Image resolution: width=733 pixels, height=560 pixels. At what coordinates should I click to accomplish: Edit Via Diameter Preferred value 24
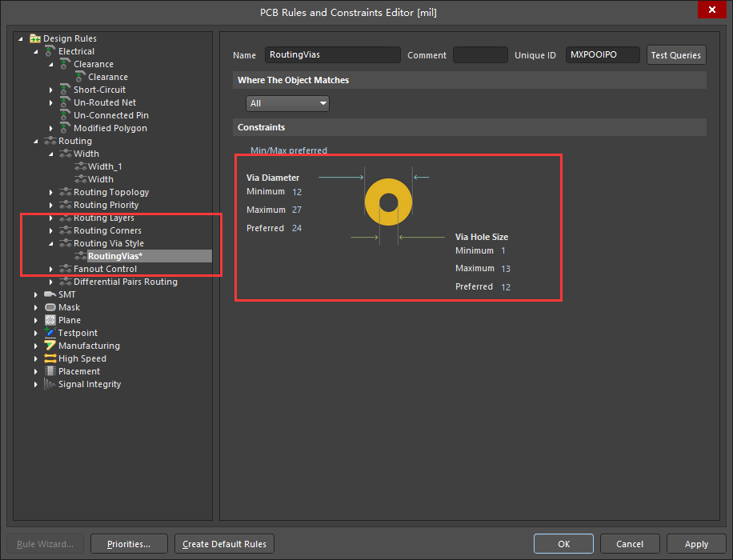[297, 228]
